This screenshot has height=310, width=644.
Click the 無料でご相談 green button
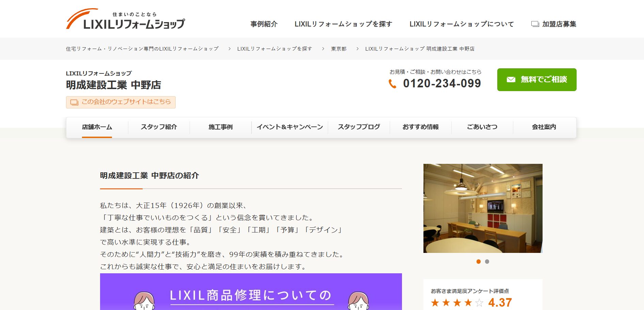click(x=536, y=80)
